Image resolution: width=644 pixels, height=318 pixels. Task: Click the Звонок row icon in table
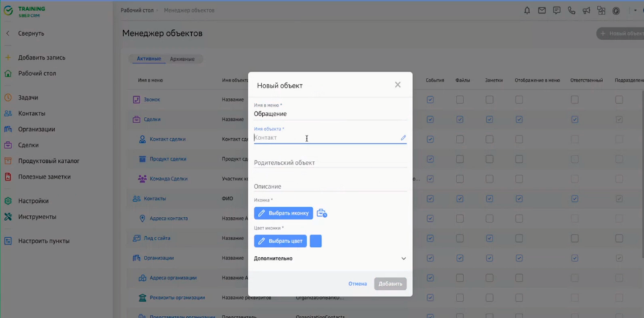(x=136, y=100)
